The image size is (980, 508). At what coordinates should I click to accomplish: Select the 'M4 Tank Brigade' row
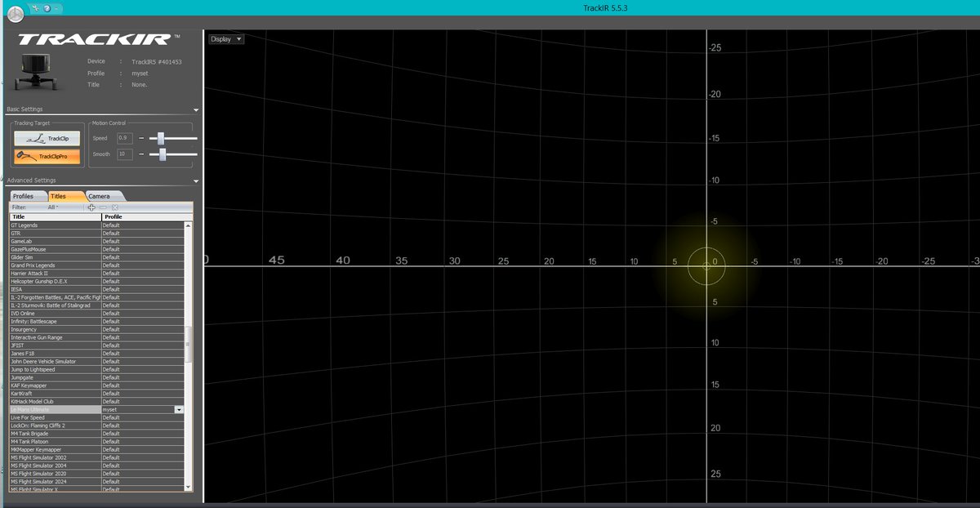[97, 434]
